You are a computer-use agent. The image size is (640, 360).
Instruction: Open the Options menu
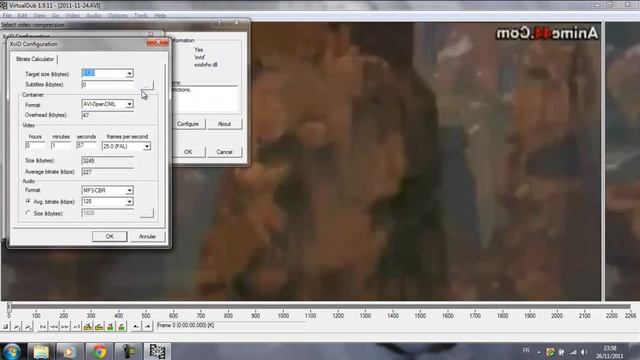tap(118, 16)
